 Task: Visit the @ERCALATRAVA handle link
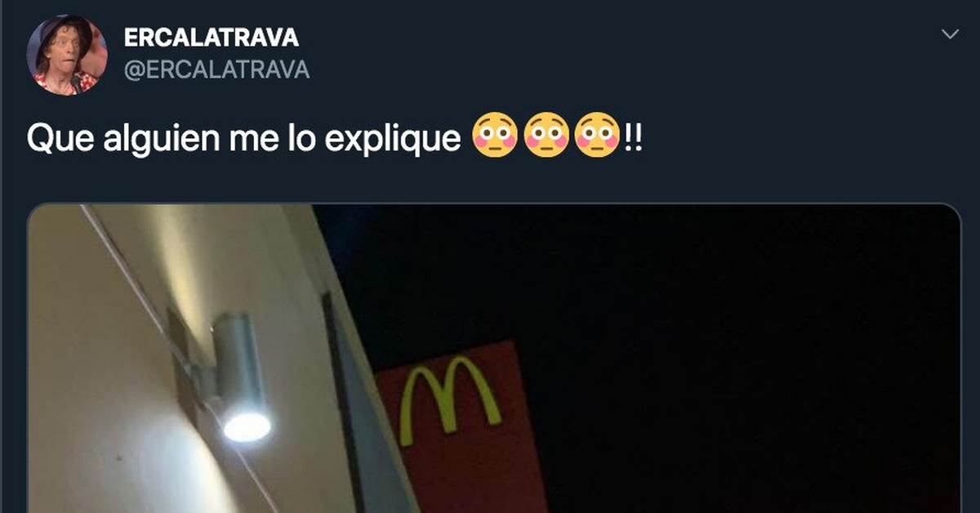click(216, 70)
